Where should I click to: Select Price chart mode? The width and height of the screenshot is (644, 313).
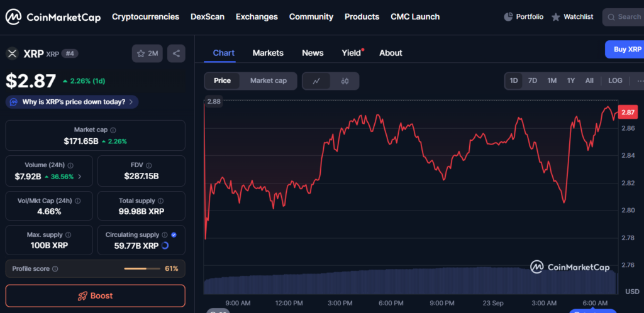[222, 81]
